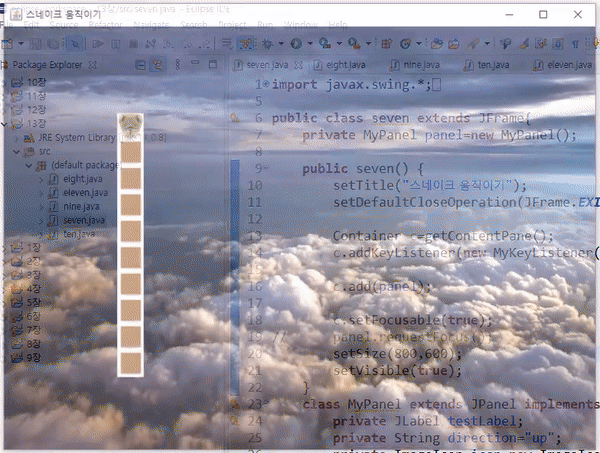Click the Open Type icon in Eclipse
This screenshot has width=600, height=453.
(437, 44)
